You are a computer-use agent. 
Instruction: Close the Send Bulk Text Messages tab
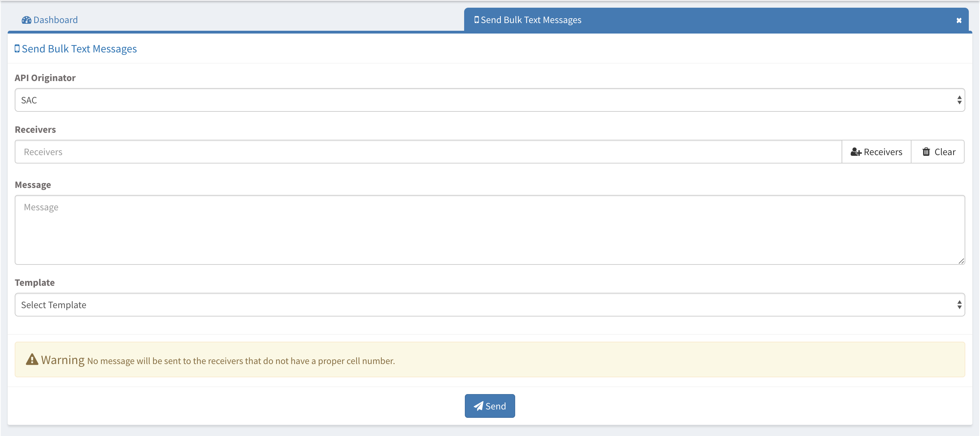(959, 21)
